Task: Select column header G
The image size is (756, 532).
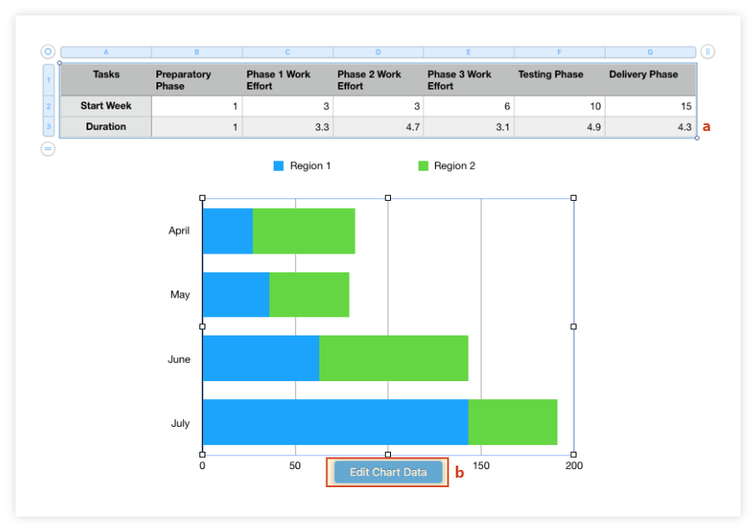Action: point(649,52)
